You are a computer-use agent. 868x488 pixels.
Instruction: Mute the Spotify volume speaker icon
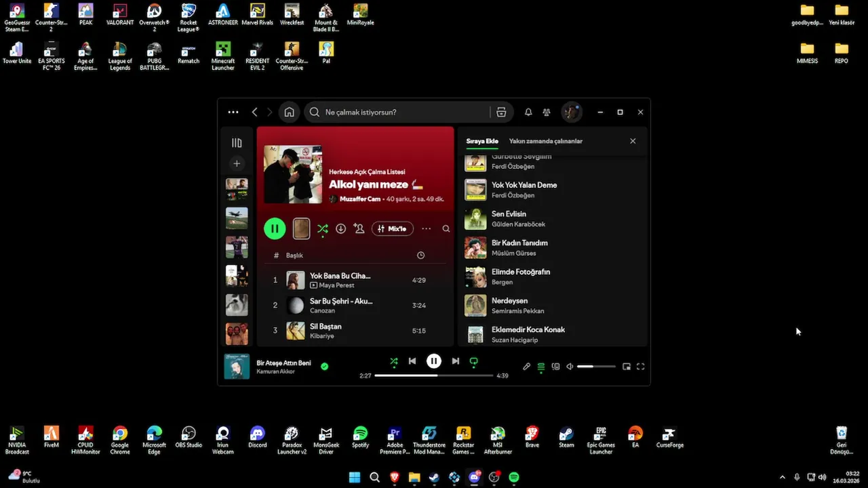tap(570, 367)
